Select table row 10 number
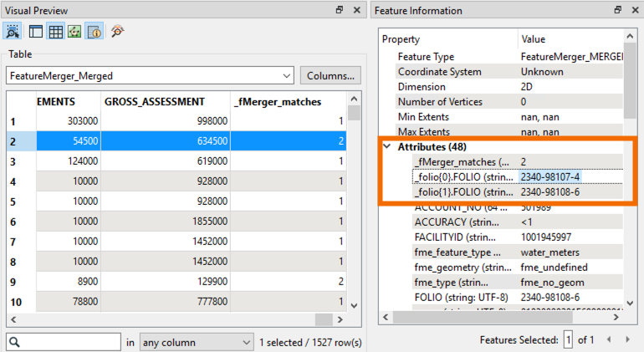644x352 pixels. pyautogui.click(x=16, y=303)
